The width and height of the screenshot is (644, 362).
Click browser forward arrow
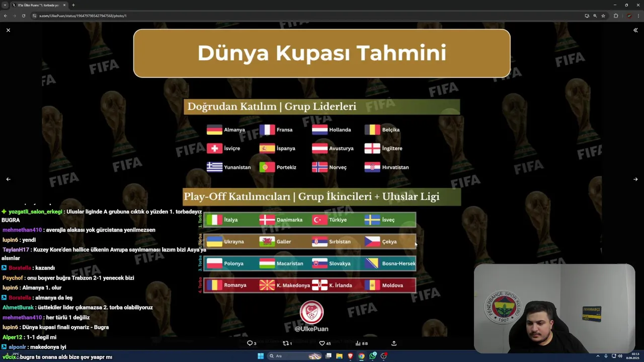point(14,16)
